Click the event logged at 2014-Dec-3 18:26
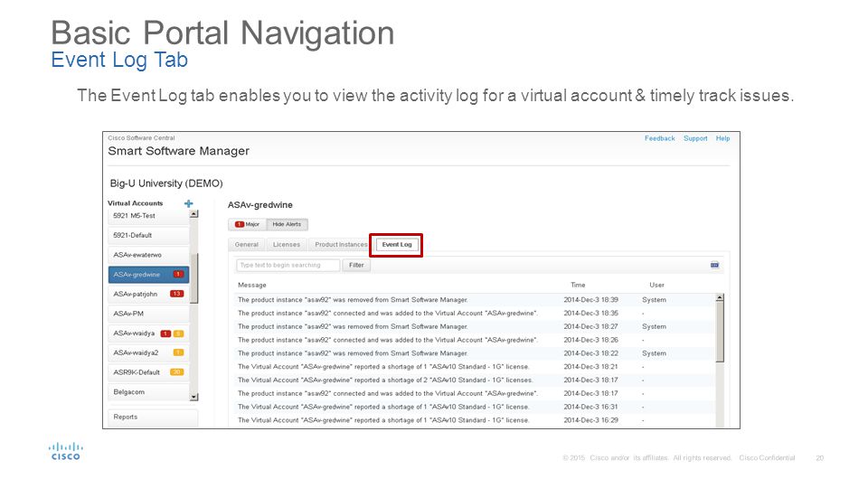The height and width of the screenshot is (488, 868). point(474,340)
